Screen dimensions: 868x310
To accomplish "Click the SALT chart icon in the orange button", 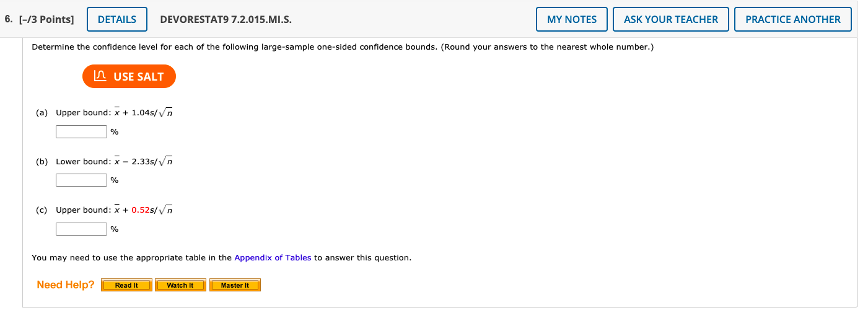I will click(99, 76).
